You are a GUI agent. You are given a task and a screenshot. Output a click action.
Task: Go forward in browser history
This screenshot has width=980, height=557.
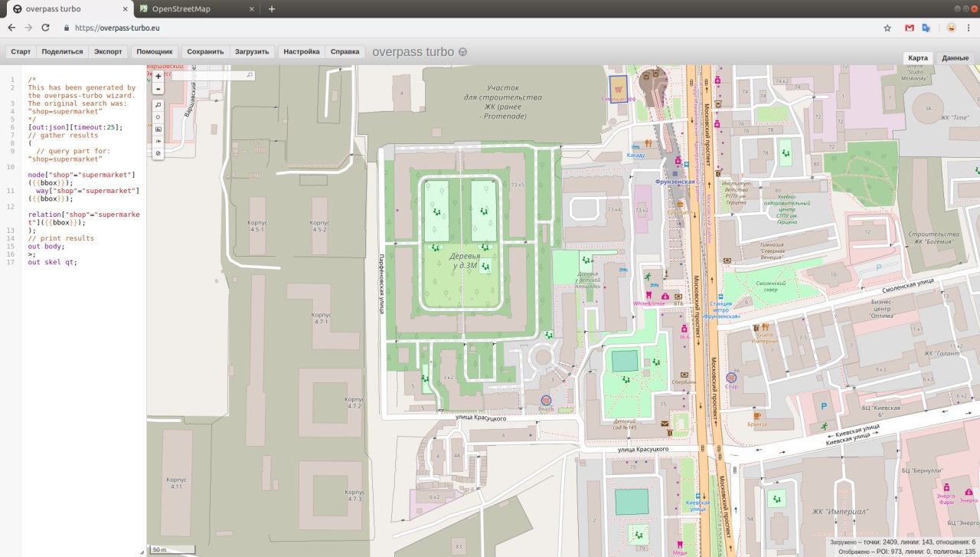pos(28,28)
